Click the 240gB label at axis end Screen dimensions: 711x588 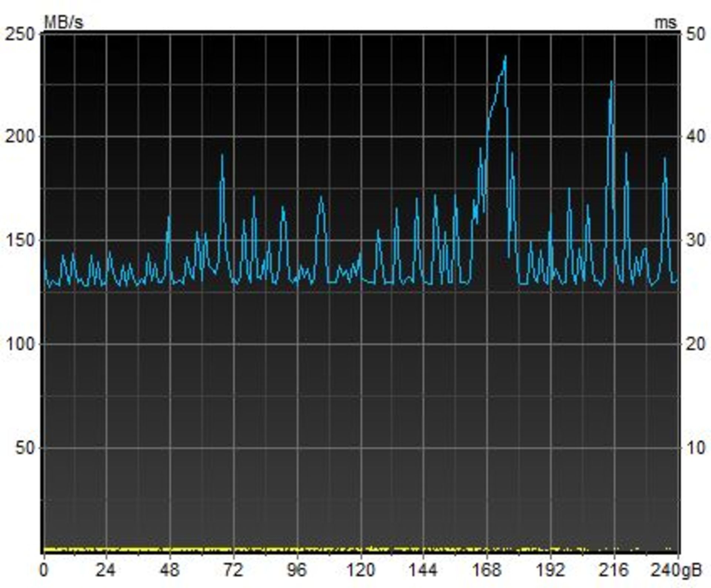tap(676, 570)
